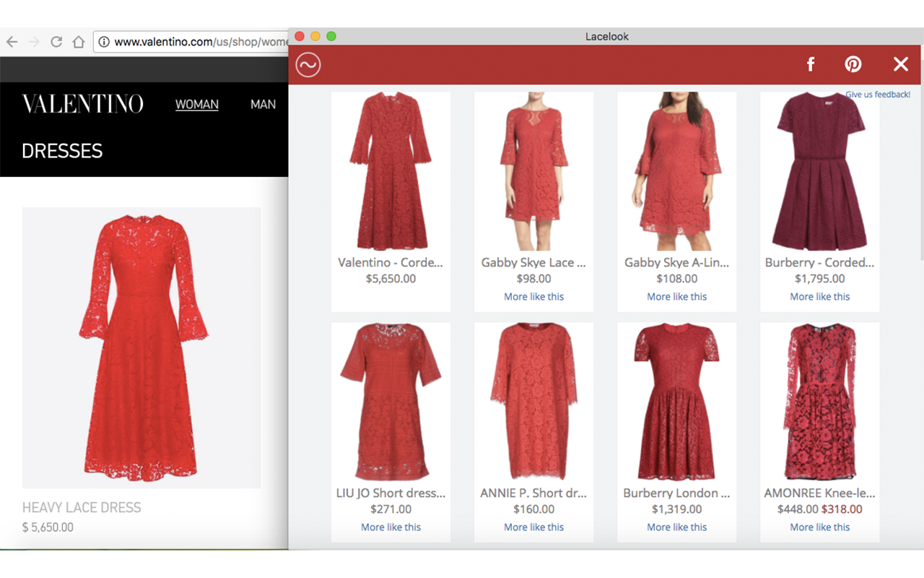Pin this look to Pinterest
Image resolution: width=924 pixels, height=578 pixels.
(853, 64)
